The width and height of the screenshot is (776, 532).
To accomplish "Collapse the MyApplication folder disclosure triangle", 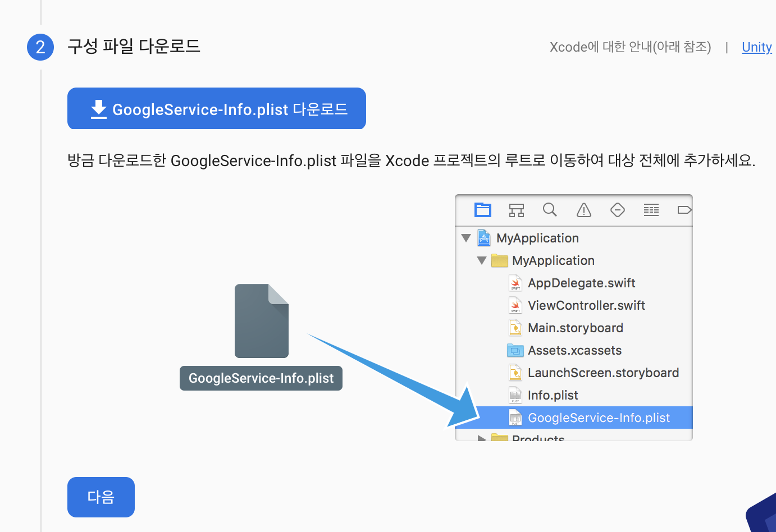I will click(x=482, y=260).
